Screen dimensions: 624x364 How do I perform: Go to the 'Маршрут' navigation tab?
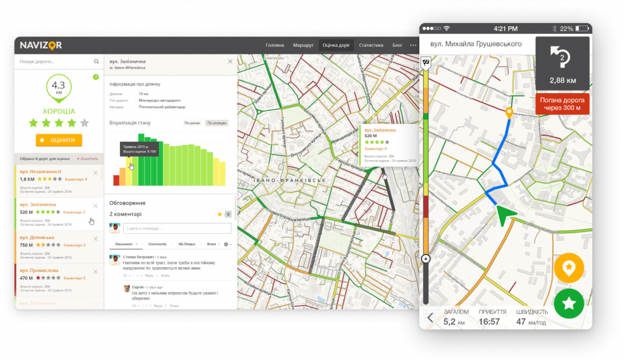coord(303,46)
